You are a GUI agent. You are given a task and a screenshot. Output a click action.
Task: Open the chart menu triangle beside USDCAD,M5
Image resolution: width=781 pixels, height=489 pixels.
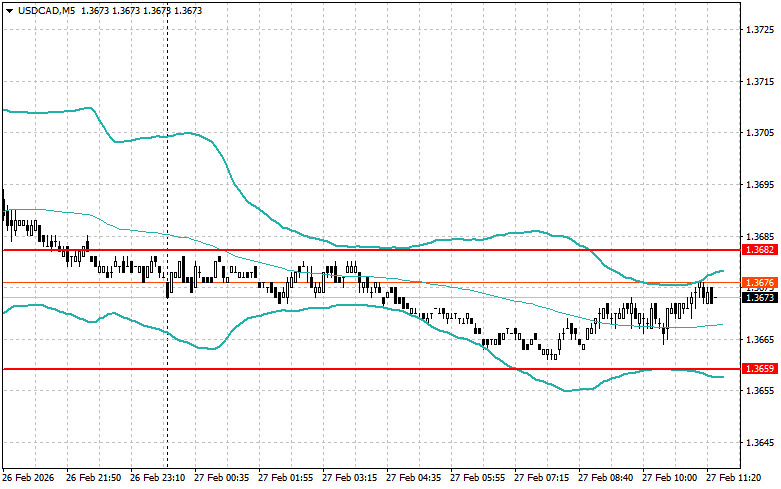[9, 11]
